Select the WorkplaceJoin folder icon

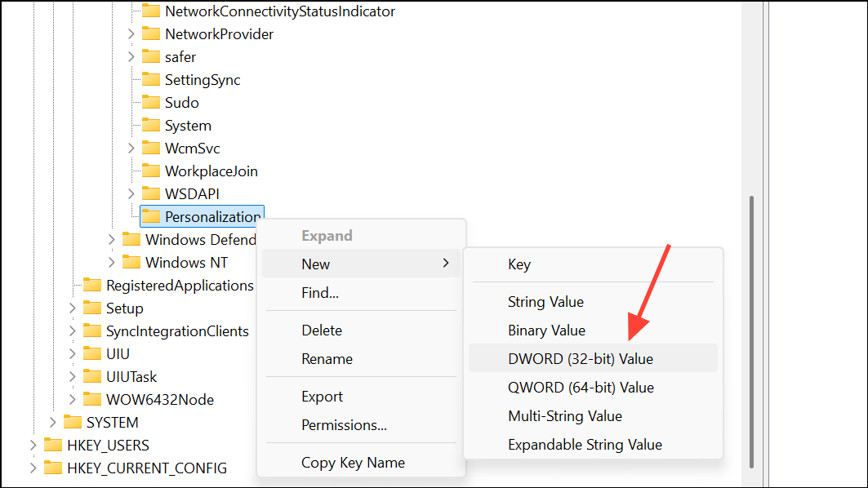tap(150, 171)
